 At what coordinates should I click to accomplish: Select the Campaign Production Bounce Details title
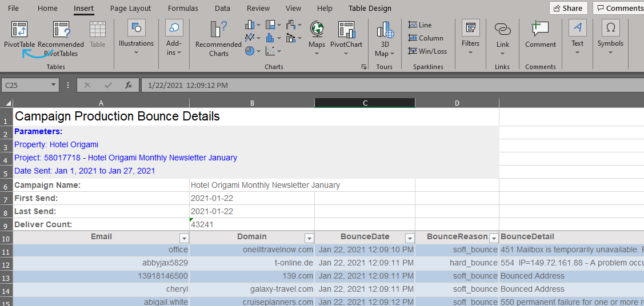pos(117,116)
